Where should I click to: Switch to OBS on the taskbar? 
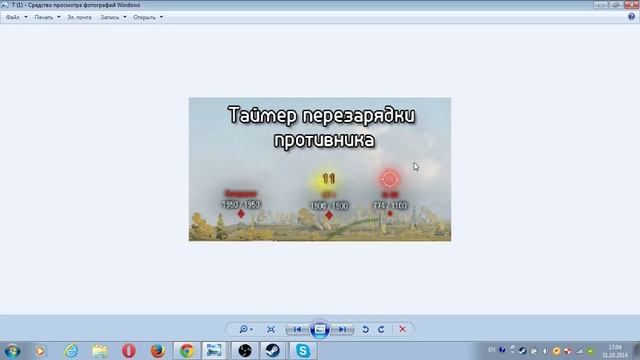tap(245, 351)
